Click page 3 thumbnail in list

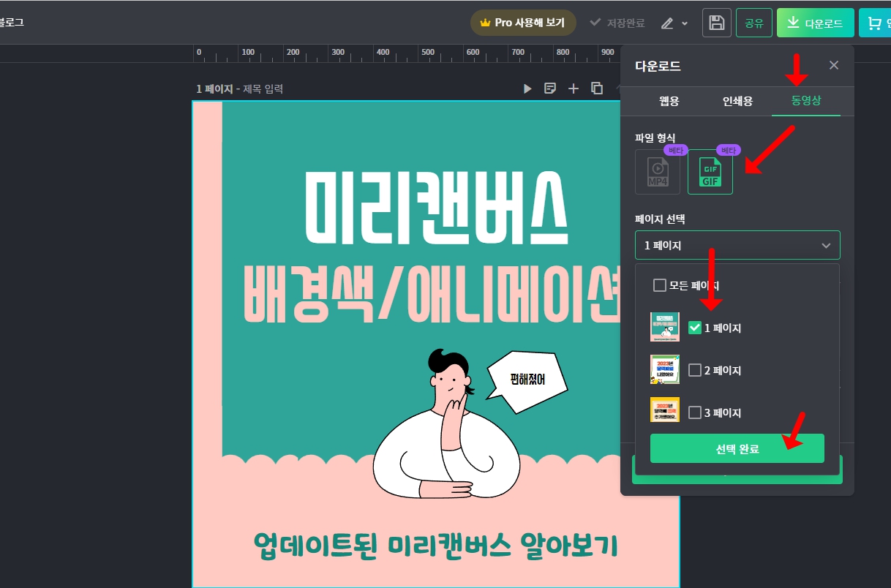click(x=665, y=410)
